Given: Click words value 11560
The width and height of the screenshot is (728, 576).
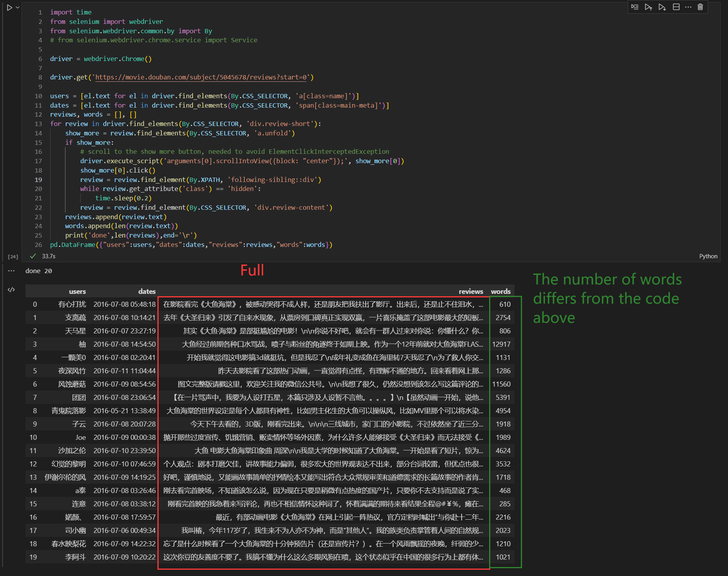Looking at the screenshot, I should click(501, 384).
